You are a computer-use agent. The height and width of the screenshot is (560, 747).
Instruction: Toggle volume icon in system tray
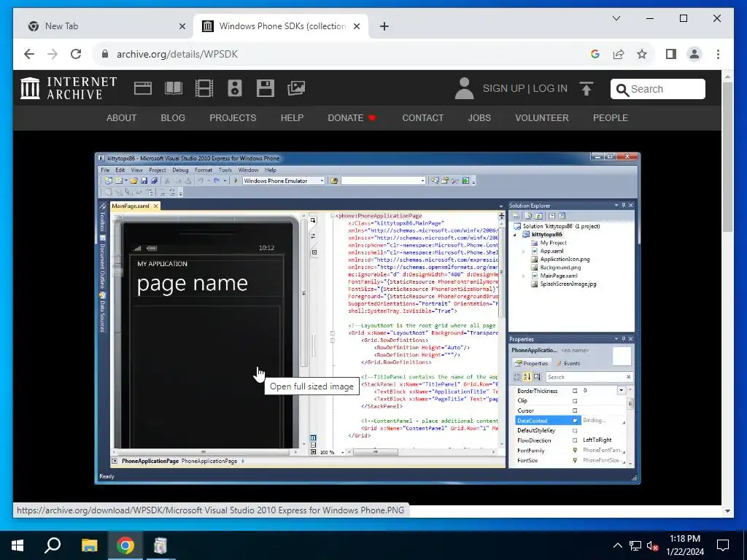tap(652, 545)
